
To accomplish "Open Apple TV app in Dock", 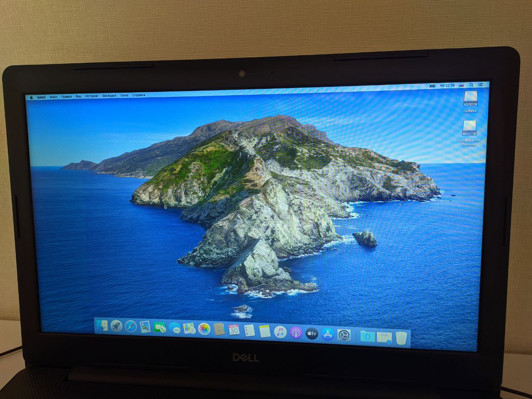I will 312,333.
